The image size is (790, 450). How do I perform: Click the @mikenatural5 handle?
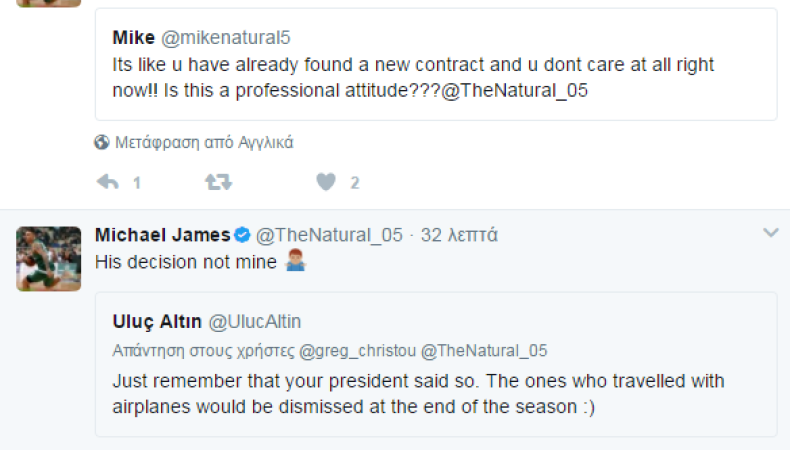click(226, 38)
